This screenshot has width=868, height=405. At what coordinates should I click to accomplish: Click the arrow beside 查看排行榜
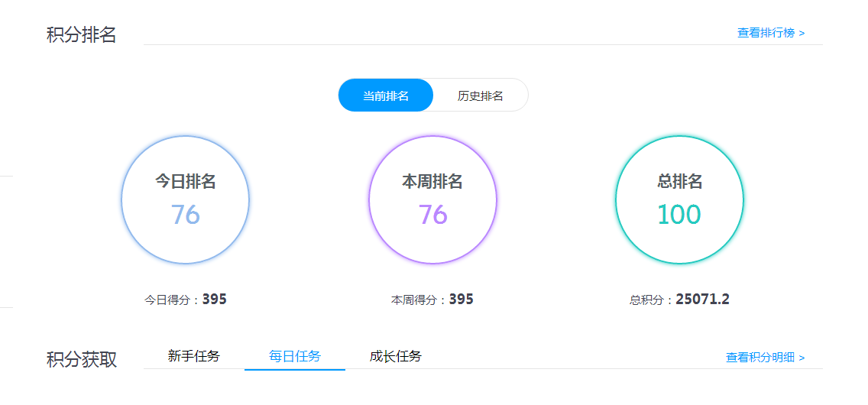(802, 34)
